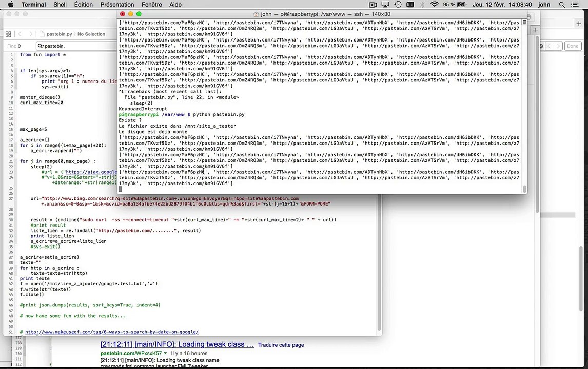Click the battery 95 % indicator
The height and width of the screenshot is (369, 588).
coord(455,5)
